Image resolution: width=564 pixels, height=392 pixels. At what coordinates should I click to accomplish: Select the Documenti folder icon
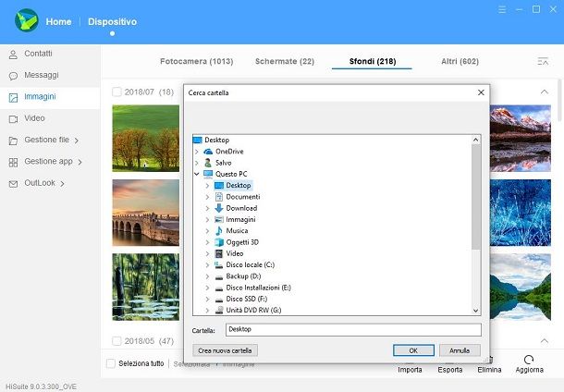pyautogui.click(x=219, y=197)
